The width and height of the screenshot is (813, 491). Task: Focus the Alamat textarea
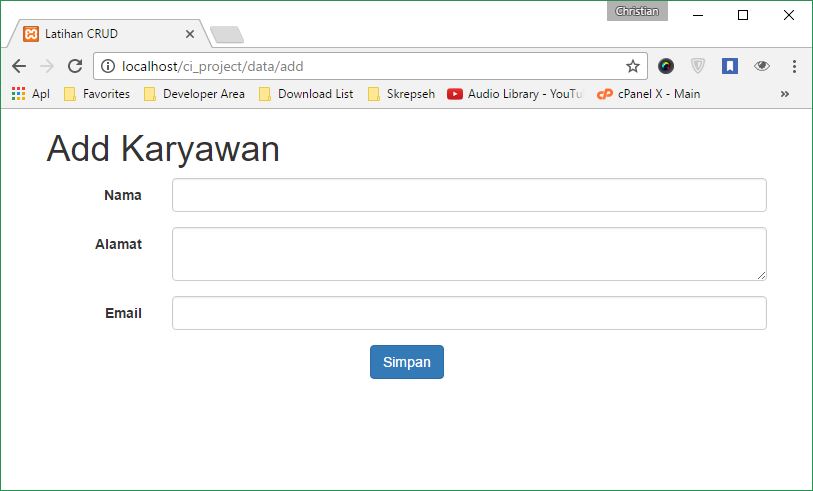[469, 254]
